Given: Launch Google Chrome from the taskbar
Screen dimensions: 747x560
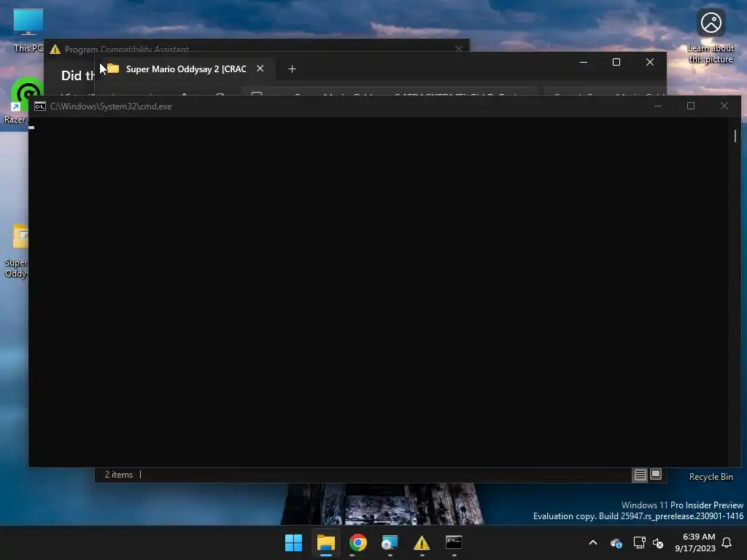Looking at the screenshot, I should 357,542.
